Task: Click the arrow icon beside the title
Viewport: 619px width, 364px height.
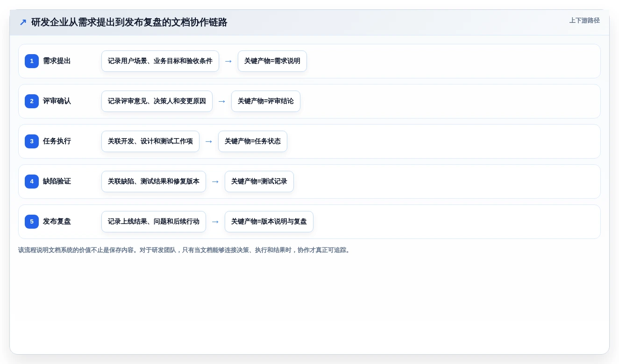Action: [23, 22]
